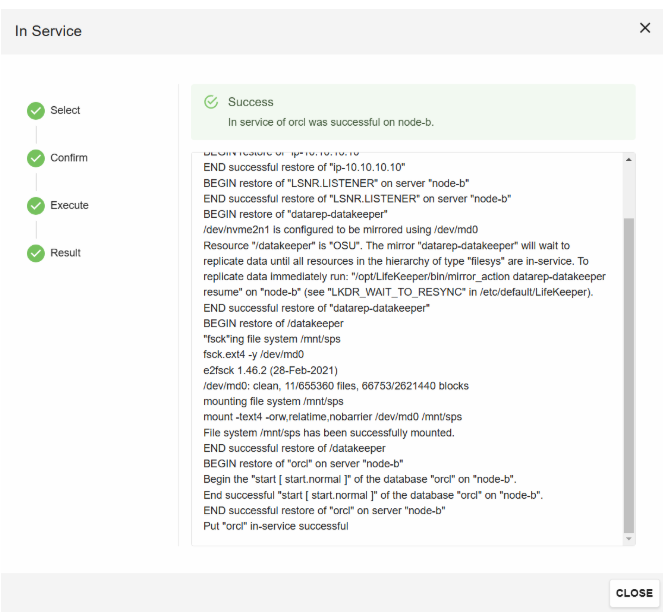Click the 'In service of orcl was successful' message

point(330,122)
